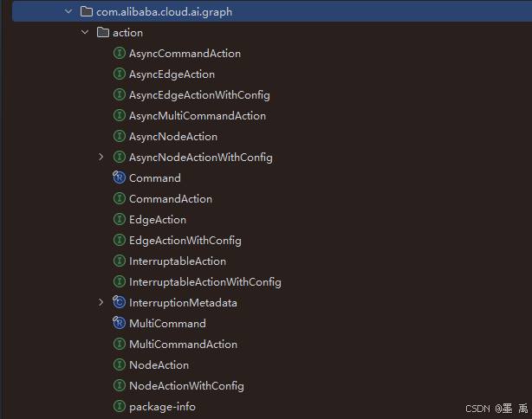Click the package-info file icon
This screenshot has height=419, width=532.
120,406
